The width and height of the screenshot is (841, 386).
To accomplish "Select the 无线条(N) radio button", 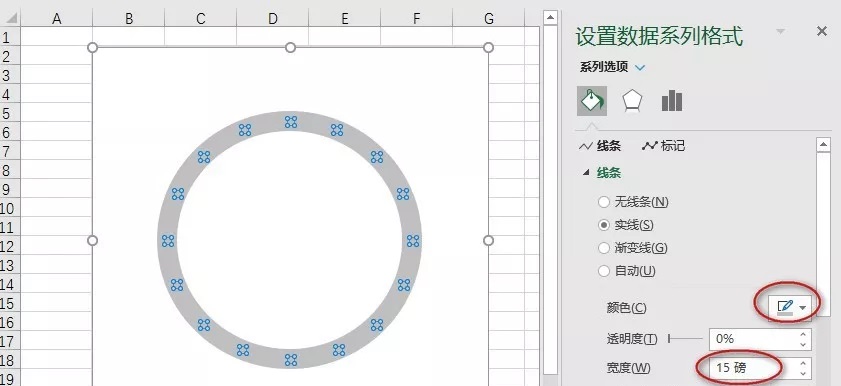I will coord(604,202).
